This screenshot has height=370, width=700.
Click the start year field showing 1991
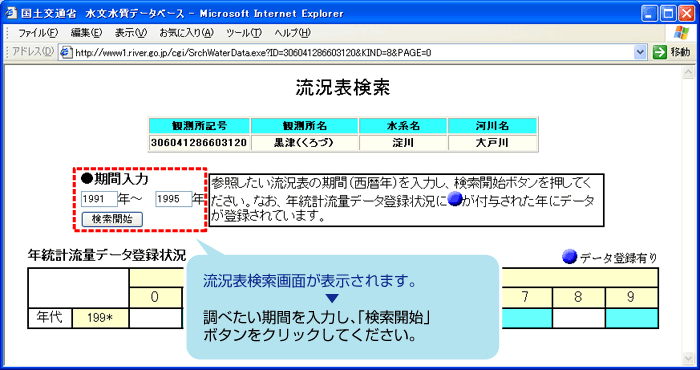click(x=99, y=199)
